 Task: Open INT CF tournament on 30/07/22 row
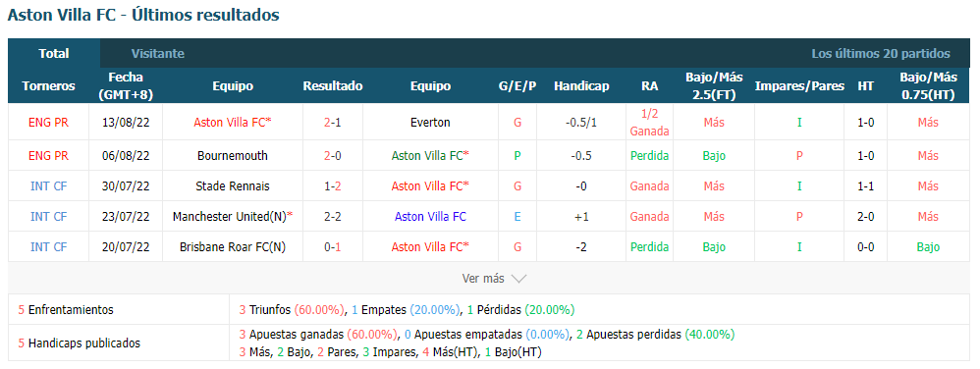[48, 186]
